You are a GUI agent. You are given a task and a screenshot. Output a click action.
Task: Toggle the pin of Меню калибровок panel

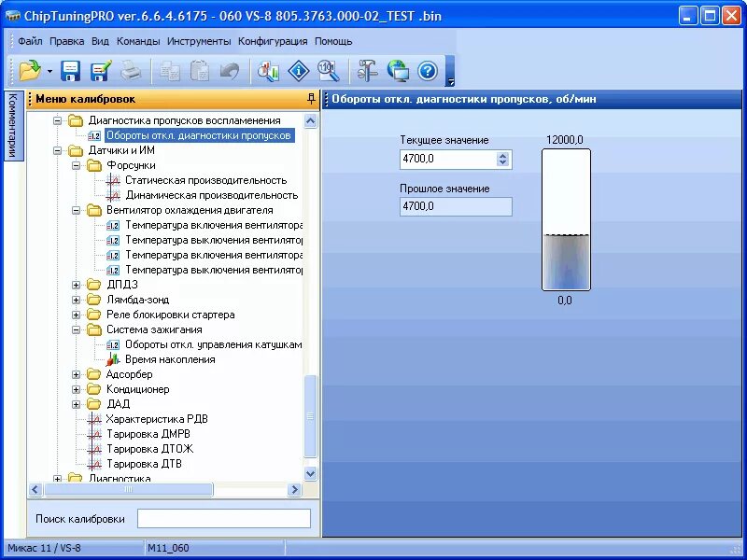pos(311,99)
